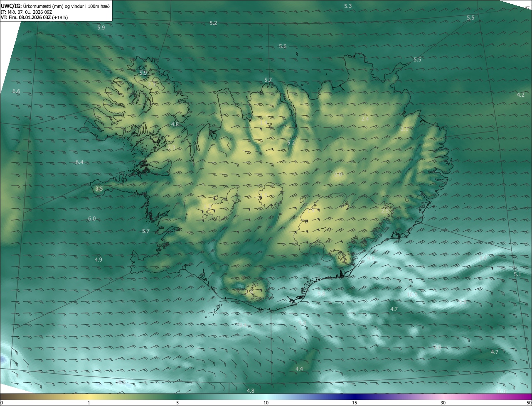Click the 5.3 value label
Screen dimensions: 532x406
pos(348,6)
